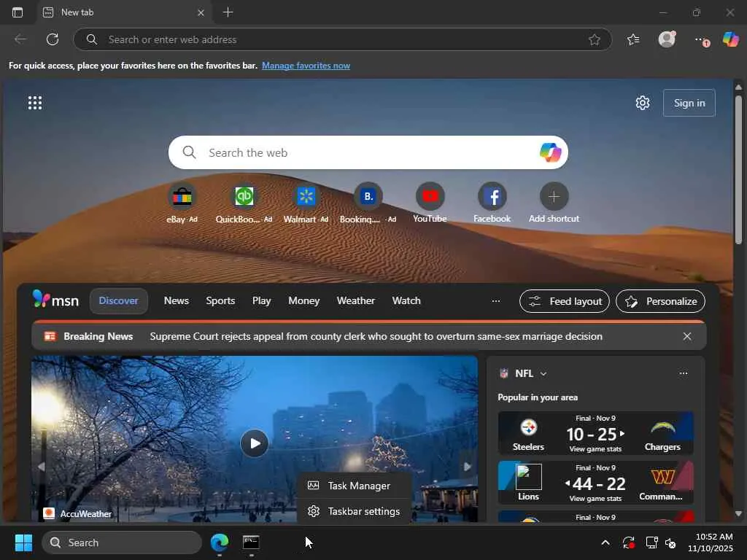Follow the Manage favorites now link
This screenshot has width=747, height=560.
tap(306, 65)
